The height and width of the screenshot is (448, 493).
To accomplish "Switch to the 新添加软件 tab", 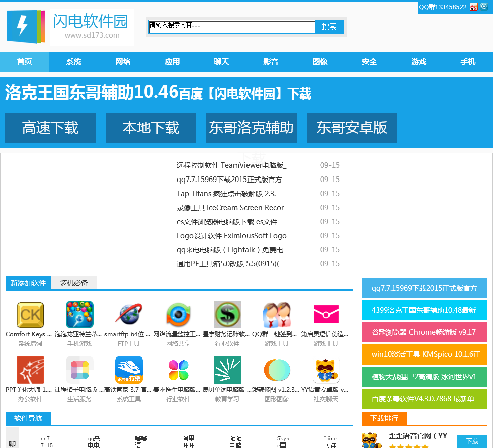I will click(28, 283).
